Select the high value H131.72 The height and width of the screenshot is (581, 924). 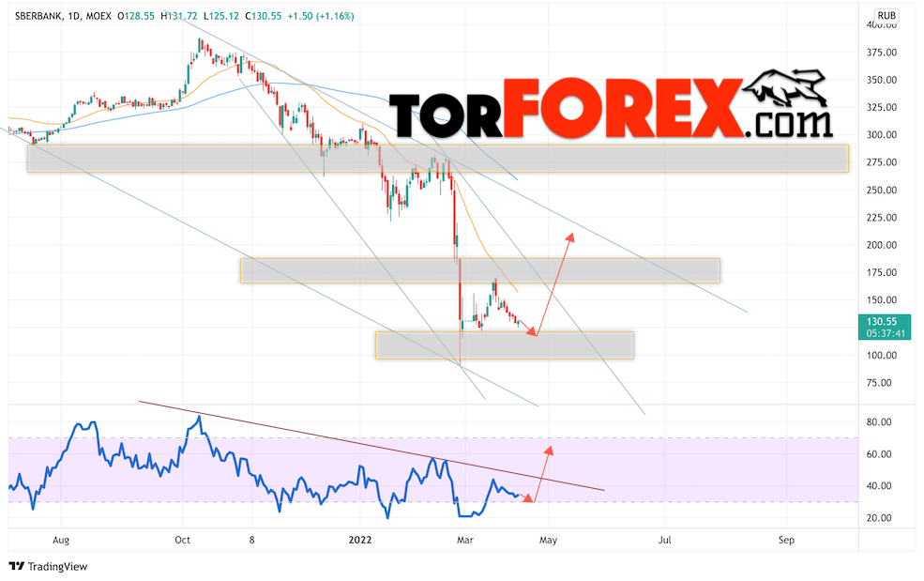(x=178, y=17)
